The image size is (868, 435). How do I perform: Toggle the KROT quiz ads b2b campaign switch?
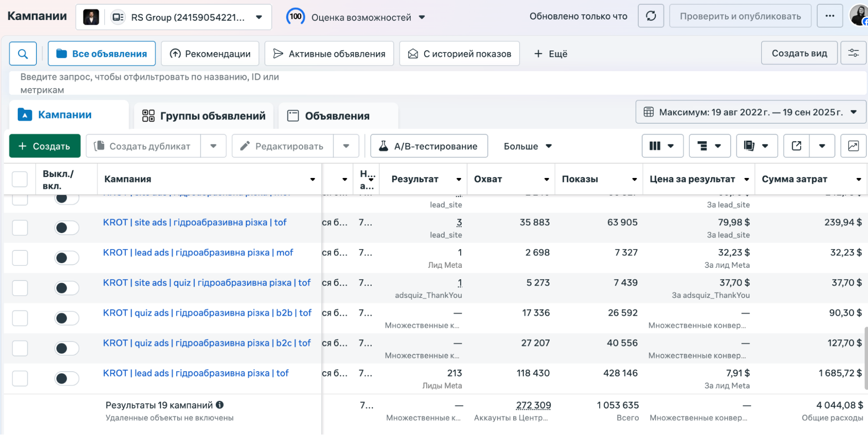point(66,318)
